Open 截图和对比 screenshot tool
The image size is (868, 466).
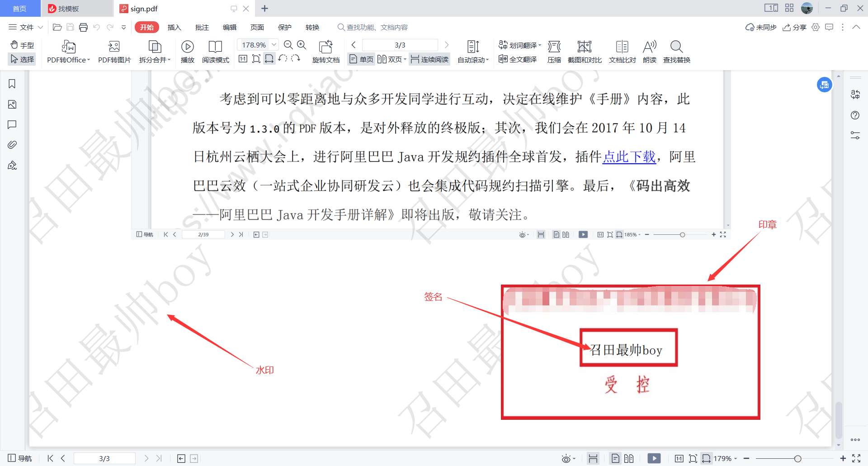[x=585, y=52]
